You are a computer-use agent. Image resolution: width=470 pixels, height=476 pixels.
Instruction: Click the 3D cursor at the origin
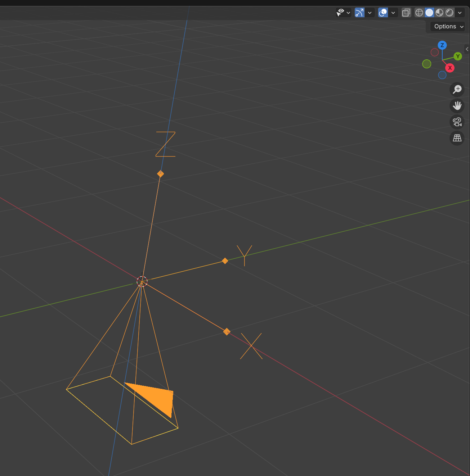point(142,281)
